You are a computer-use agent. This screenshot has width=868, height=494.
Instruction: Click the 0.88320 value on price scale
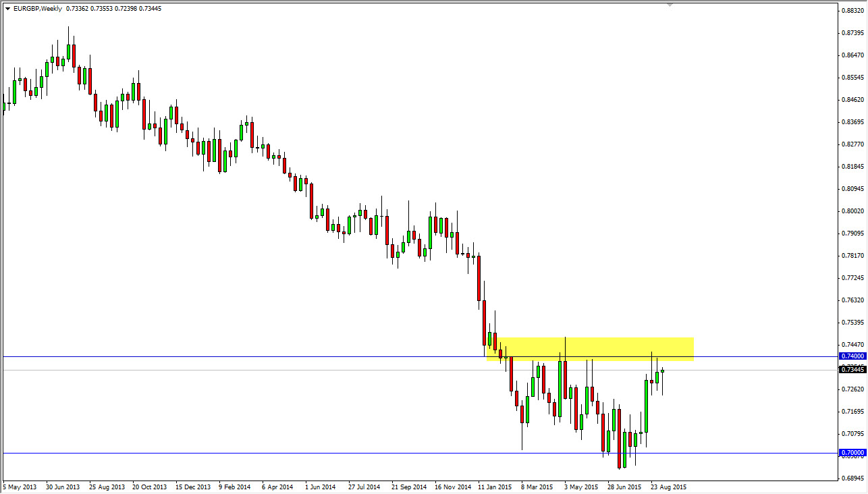(x=852, y=10)
